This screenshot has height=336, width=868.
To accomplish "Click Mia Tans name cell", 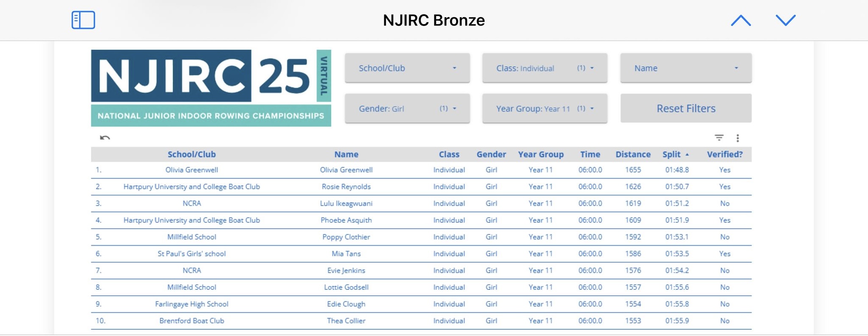I will [346, 254].
